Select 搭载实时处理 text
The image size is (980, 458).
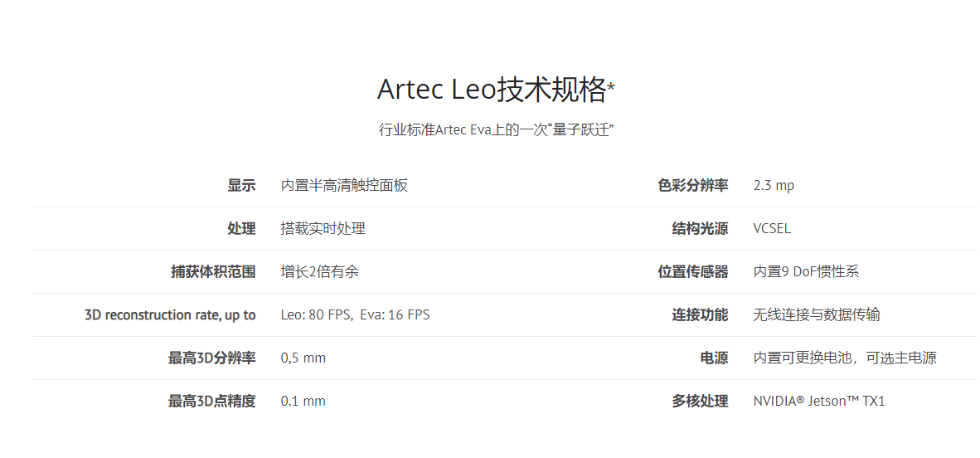(323, 228)
